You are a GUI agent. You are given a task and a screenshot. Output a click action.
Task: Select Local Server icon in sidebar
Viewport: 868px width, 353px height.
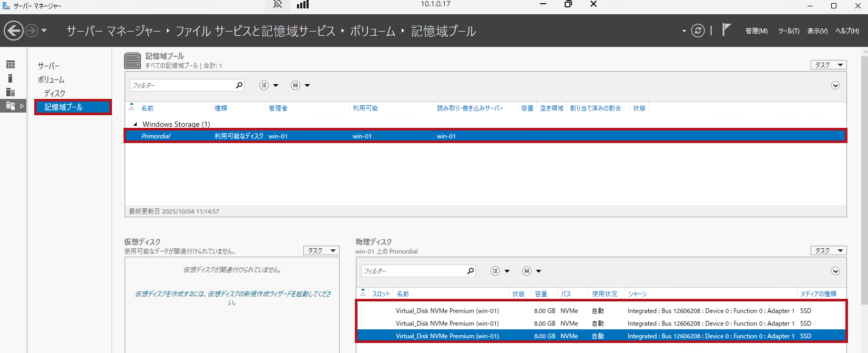tap(11, 78)
